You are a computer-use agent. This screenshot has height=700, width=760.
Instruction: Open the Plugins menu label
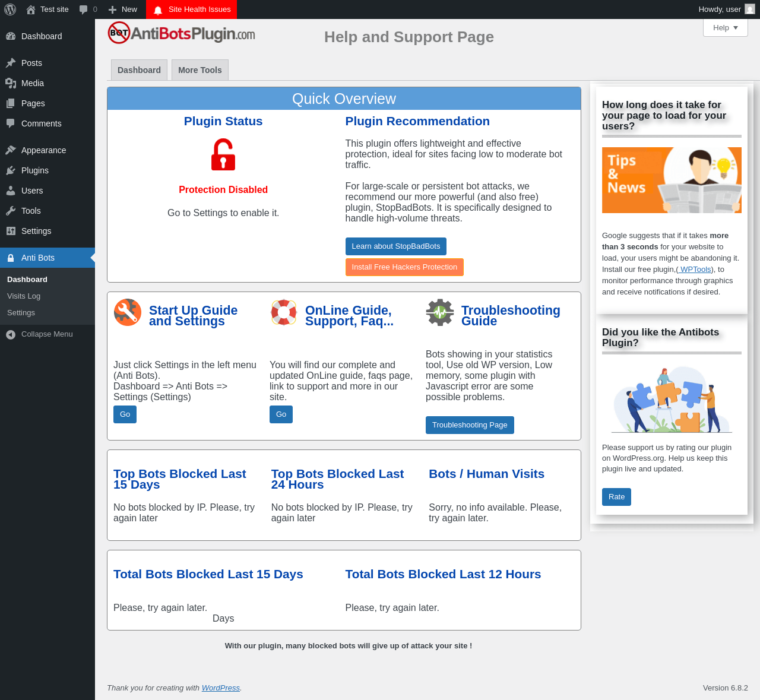(x=35, y=170)
